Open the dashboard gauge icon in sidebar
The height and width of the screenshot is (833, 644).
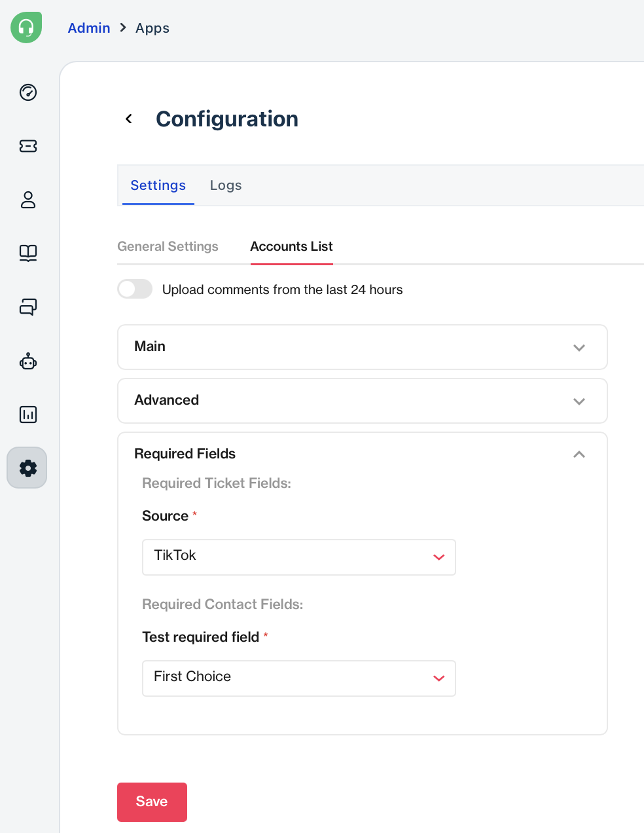[x=28, y=92]
